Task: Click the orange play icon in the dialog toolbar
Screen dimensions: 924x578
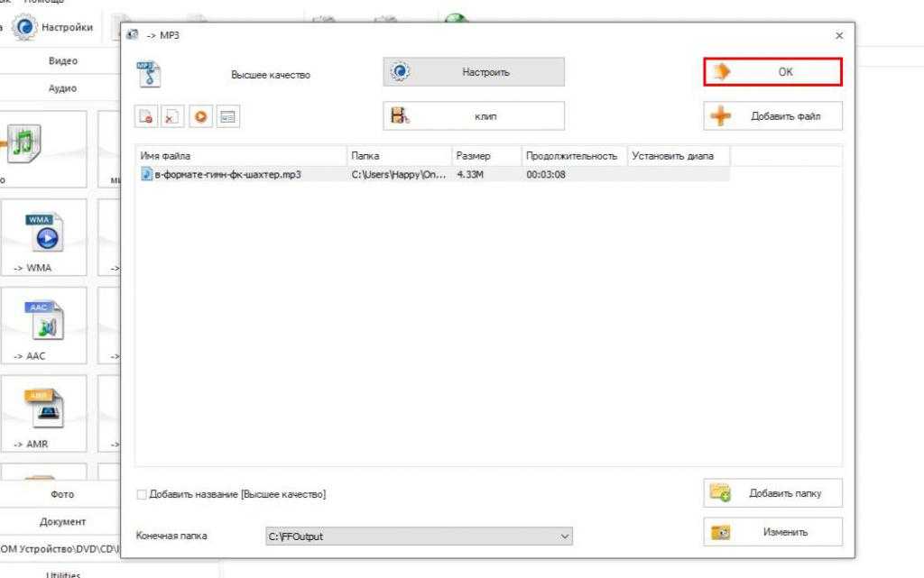Action: pyautogui.click(x=200, y=116)
